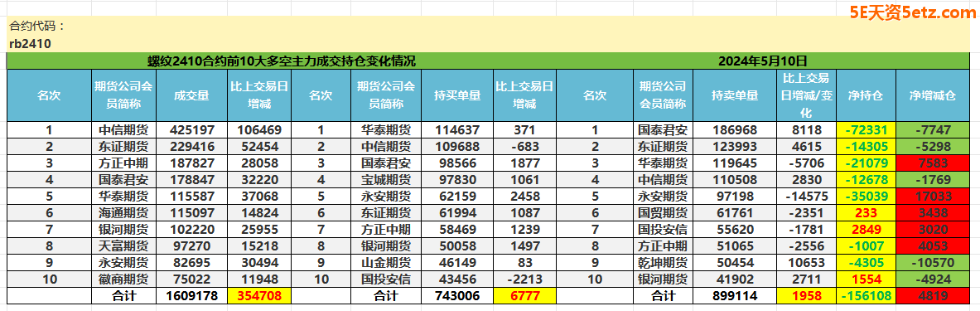Viewport: 980px width, 311px height.
Task: Click long position value 114637
Action: pyautogui.click(x=457, y=130)
